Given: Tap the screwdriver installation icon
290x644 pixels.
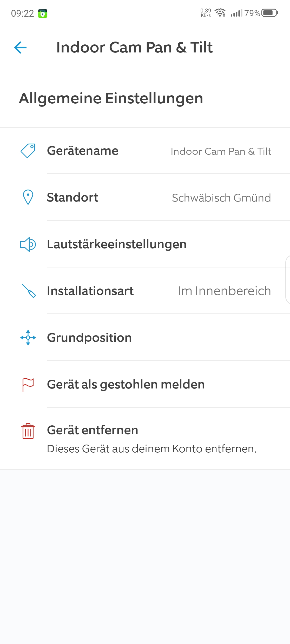Looking at the screenshot, I should click(x=29, y=291).
